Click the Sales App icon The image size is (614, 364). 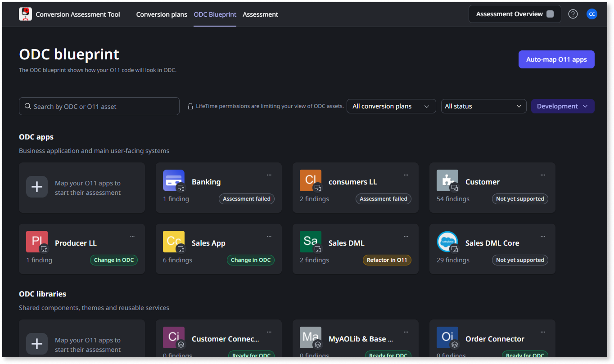click(173, 241)
